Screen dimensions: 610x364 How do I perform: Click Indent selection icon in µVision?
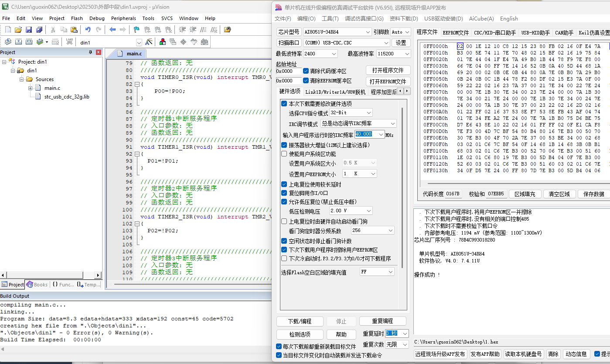182,30
